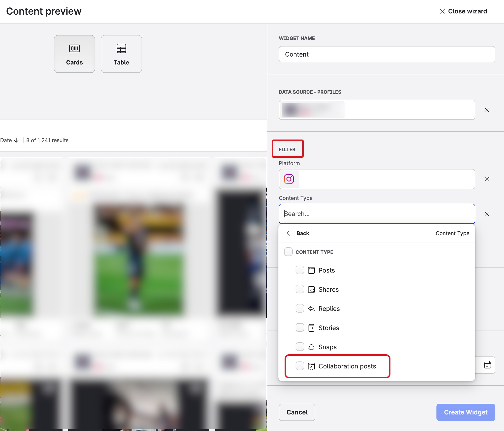Remove the Content Type filter with X
Viewport: 504px width, 431px height.
pos(487,214)
